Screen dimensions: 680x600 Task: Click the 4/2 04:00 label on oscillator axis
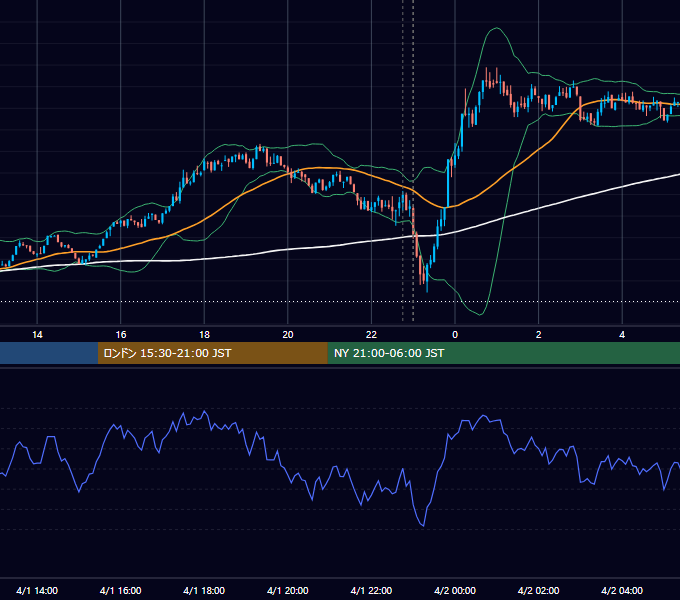[x=622, y=590]
